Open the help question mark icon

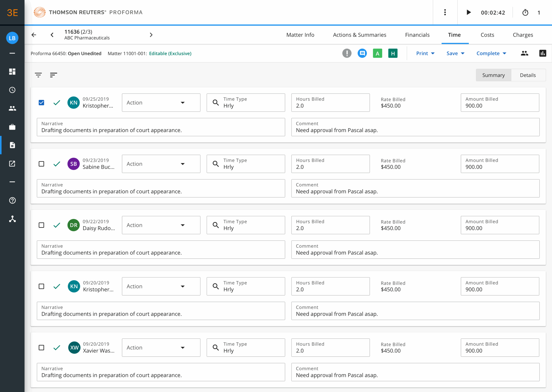click(12, 200)
